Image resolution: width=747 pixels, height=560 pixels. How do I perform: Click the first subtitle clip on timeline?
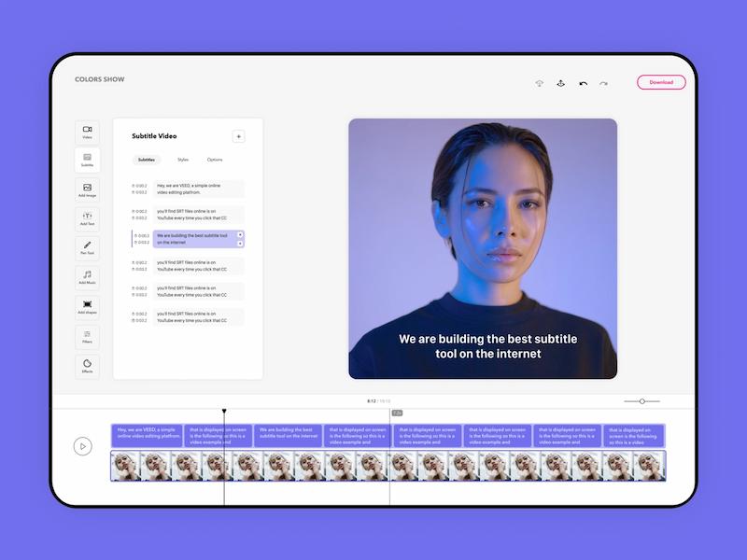[147, 435]
